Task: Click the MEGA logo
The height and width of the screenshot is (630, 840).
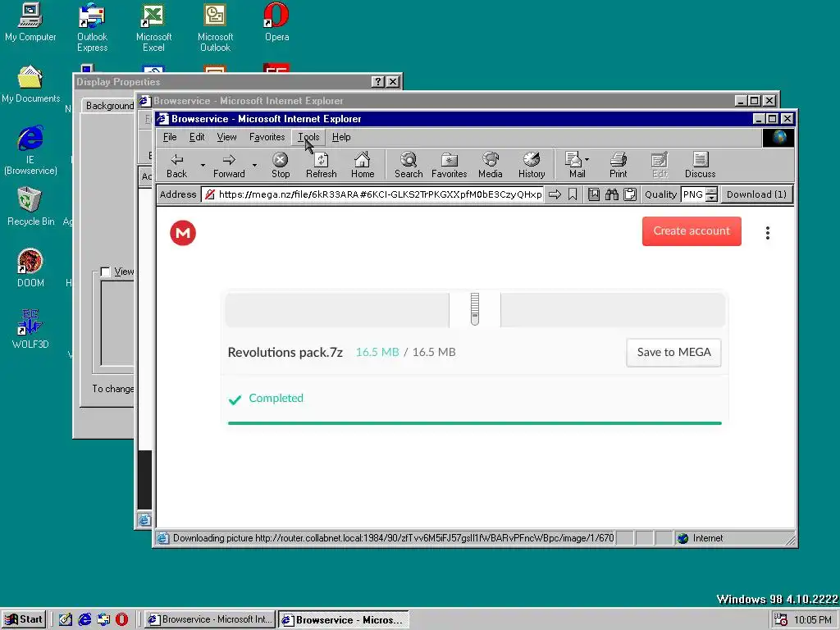Action: 183,233
